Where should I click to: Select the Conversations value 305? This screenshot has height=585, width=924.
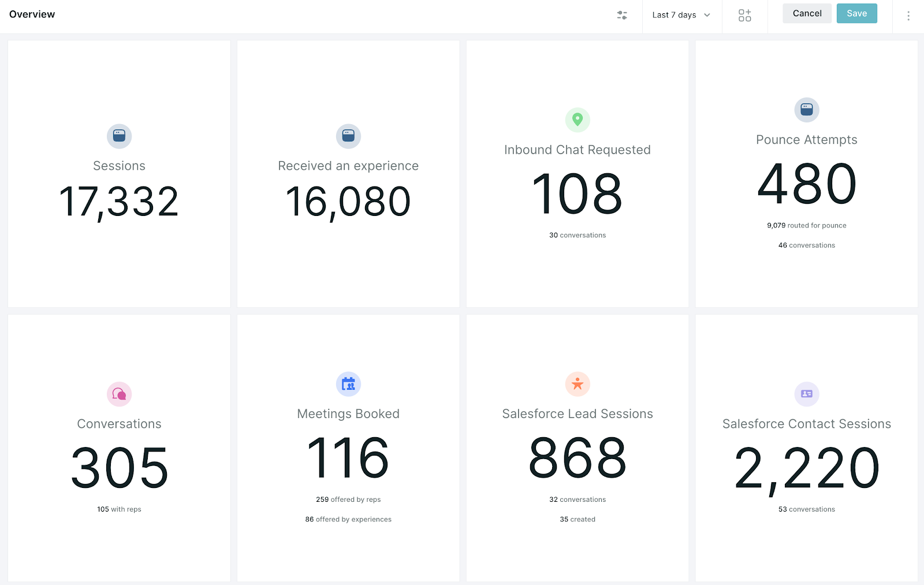click(120, 468)
